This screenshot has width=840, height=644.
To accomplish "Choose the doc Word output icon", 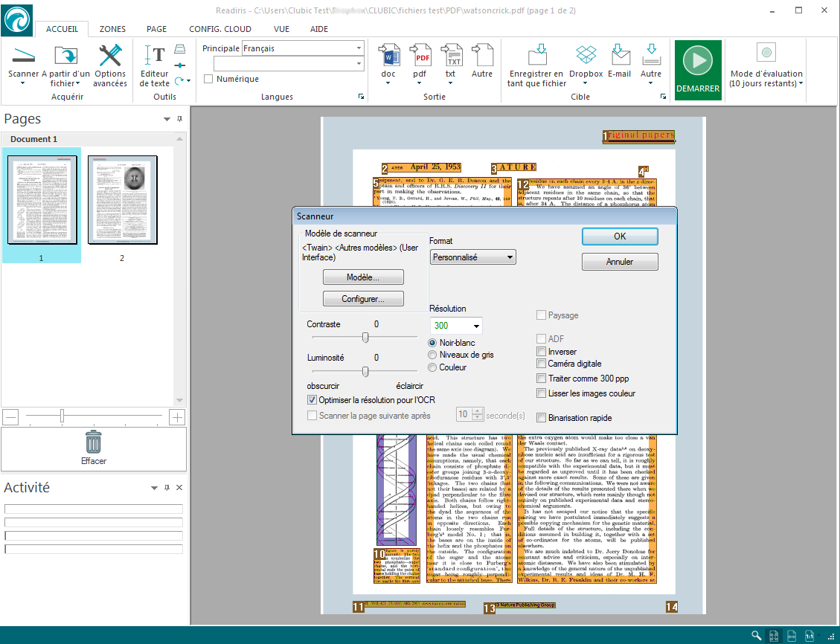I will [x=388, y=57].
